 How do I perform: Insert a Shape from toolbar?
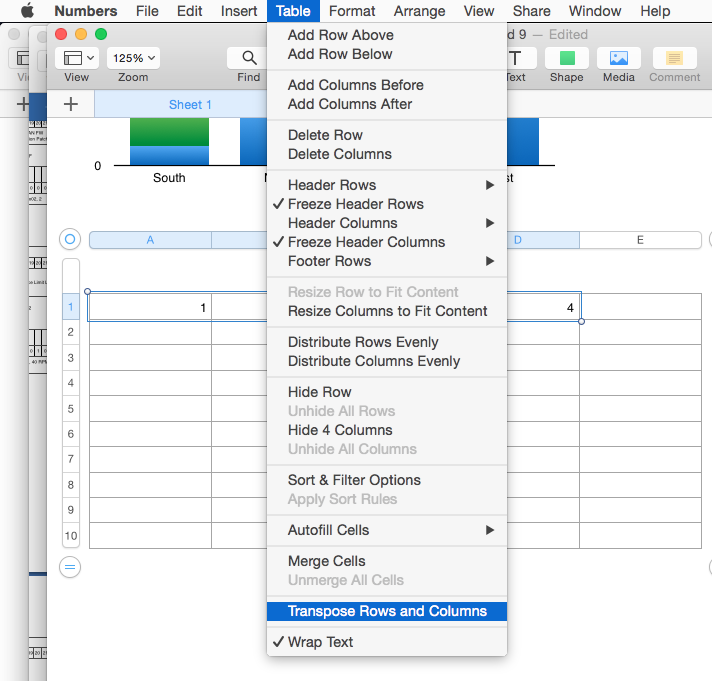click(567, 58)
